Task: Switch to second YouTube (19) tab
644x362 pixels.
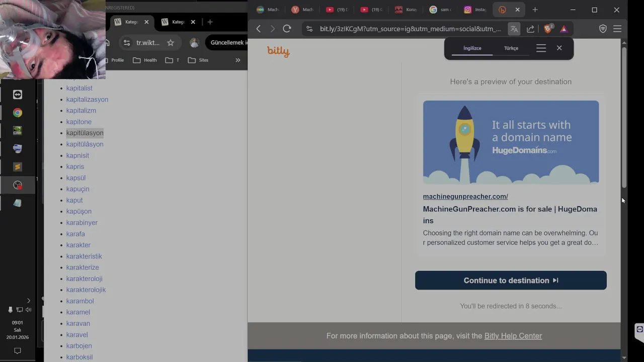Action: (371, 10)
